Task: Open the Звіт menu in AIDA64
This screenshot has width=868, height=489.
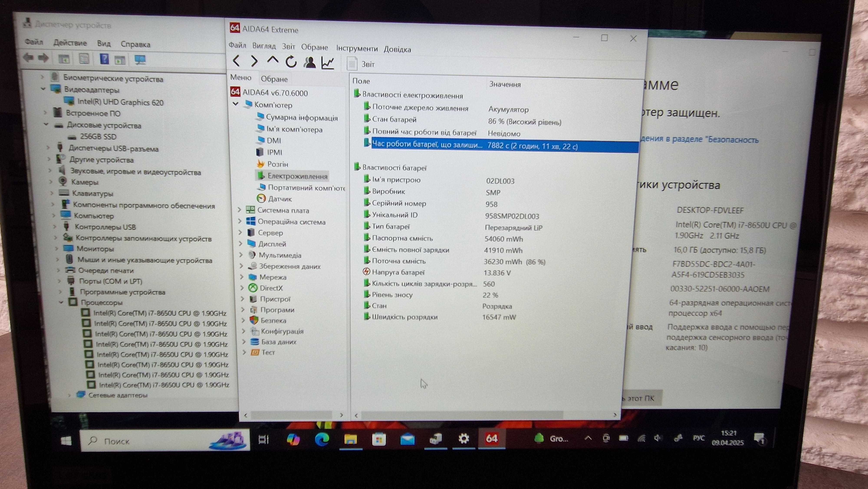Action: pyautogui.click(x=288, y=46)
